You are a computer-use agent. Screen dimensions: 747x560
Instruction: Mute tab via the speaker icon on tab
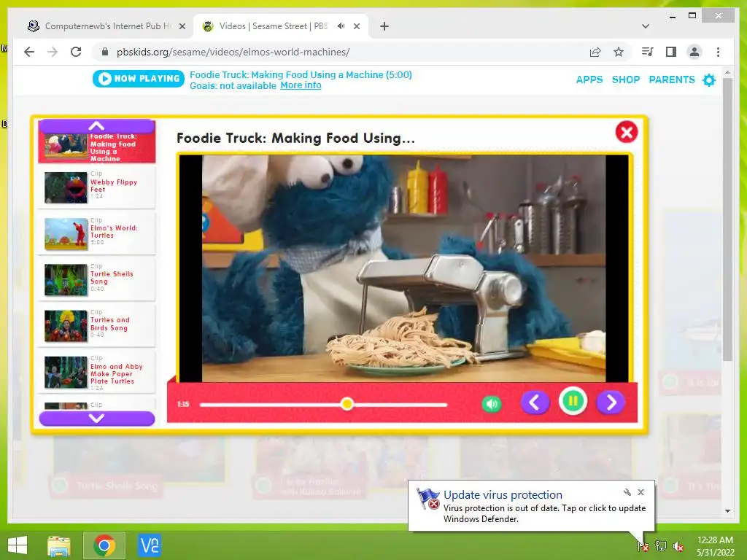tap(341, 26)
